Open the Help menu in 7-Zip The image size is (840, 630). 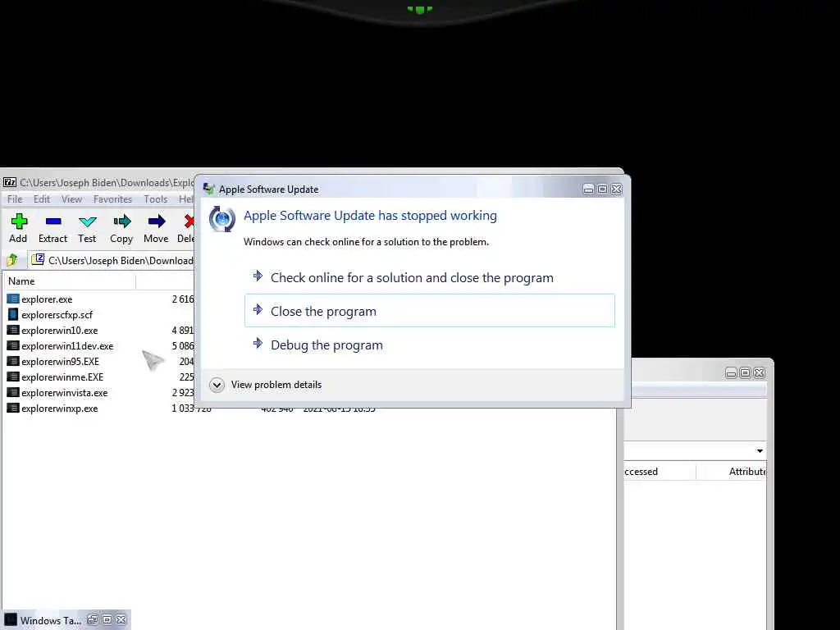click(x=186, y=199)
